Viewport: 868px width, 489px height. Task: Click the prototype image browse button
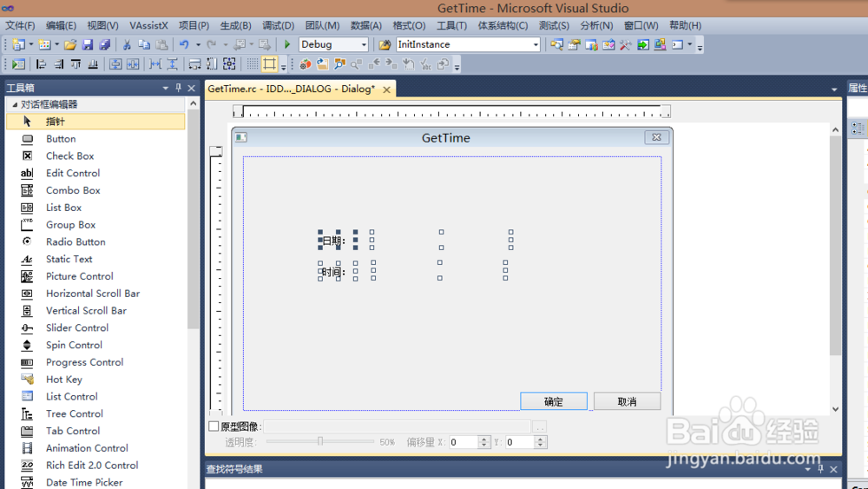click(x=539, y=426)
